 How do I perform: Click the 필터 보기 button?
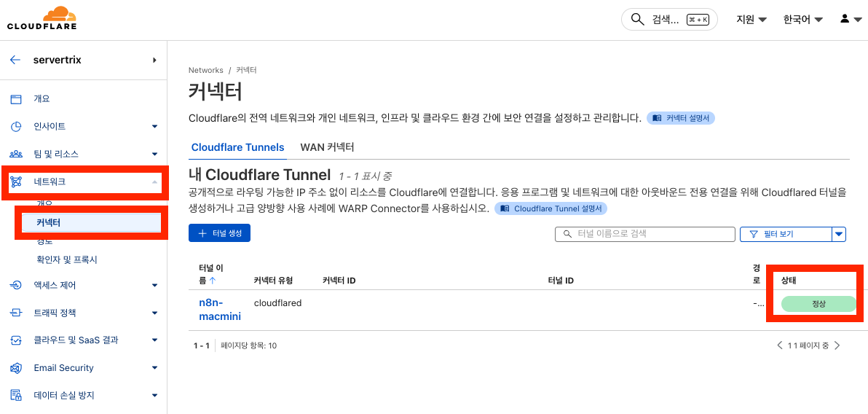coord(786,235)
